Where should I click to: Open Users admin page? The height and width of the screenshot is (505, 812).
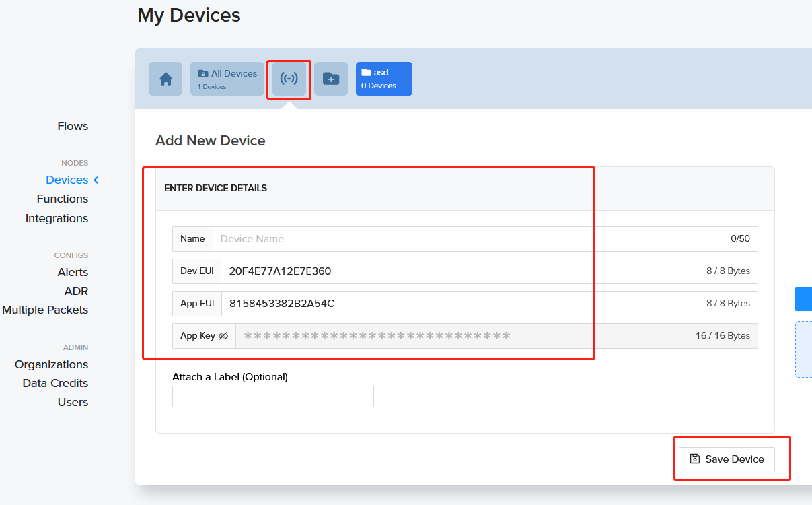[73, 402]
